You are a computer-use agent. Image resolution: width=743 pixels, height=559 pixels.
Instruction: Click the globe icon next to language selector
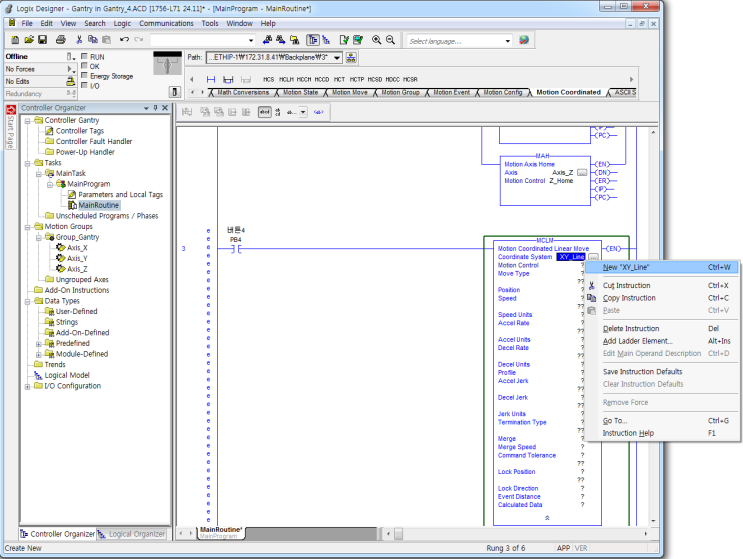(523, 40)
